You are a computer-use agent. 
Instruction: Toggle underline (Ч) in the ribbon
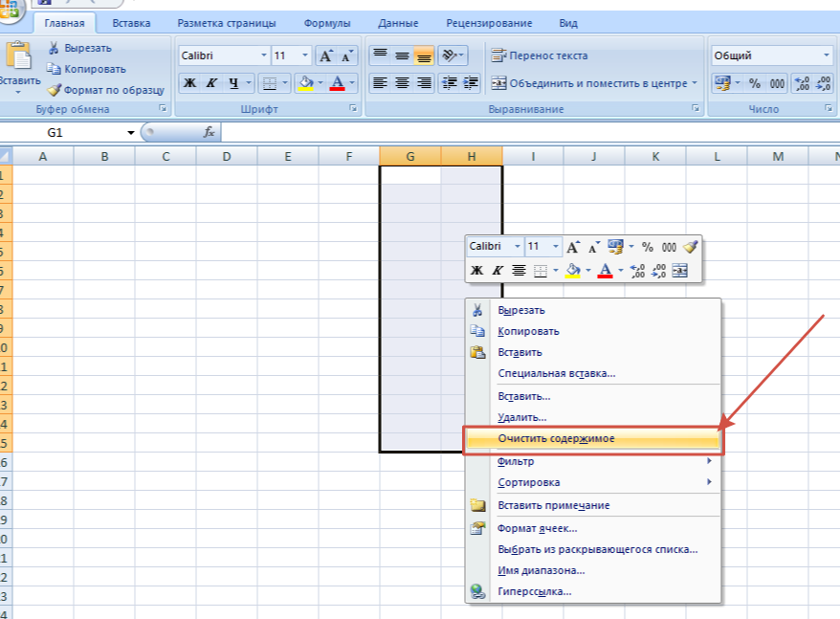pos(234,83)
